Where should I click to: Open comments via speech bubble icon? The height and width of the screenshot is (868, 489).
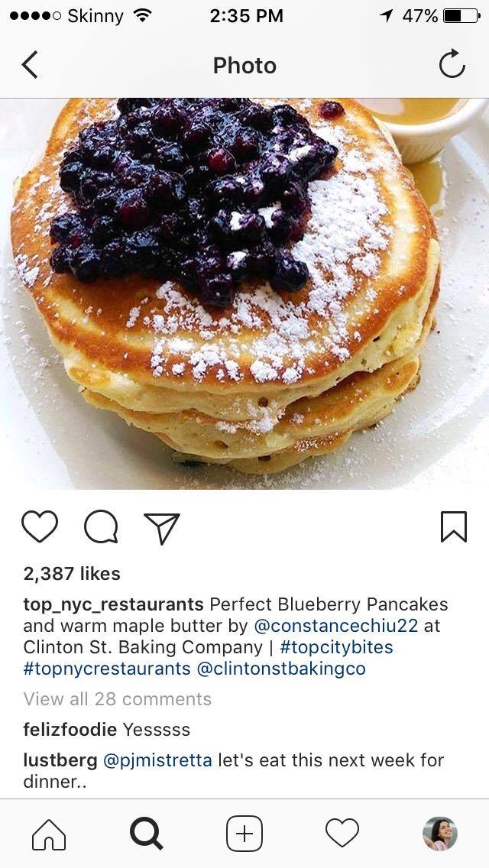tap(101, 526)
